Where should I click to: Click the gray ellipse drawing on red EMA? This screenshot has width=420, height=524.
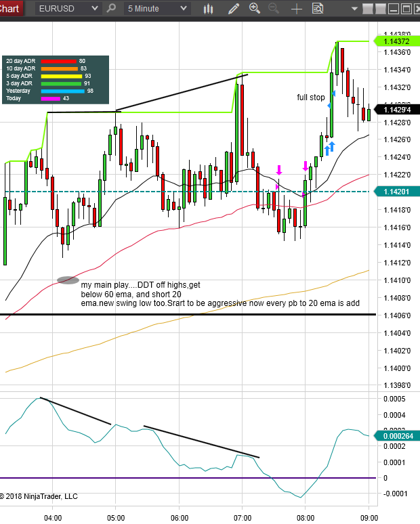coord(68,280)
